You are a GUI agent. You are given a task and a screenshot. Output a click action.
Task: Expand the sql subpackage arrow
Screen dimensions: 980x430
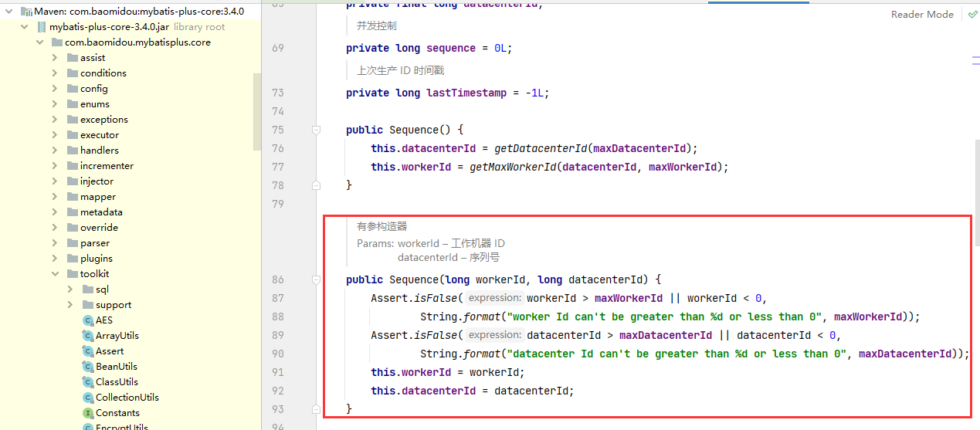[70, 289]
